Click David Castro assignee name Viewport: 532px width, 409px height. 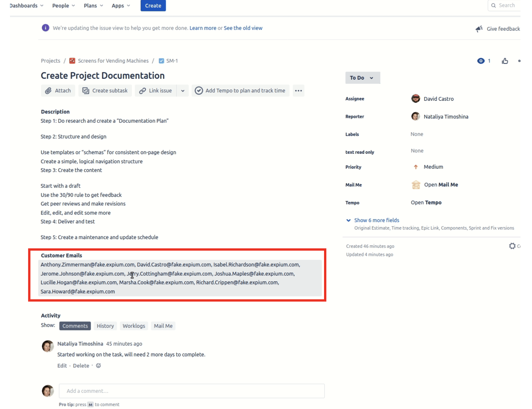click(x=439, y=99)
